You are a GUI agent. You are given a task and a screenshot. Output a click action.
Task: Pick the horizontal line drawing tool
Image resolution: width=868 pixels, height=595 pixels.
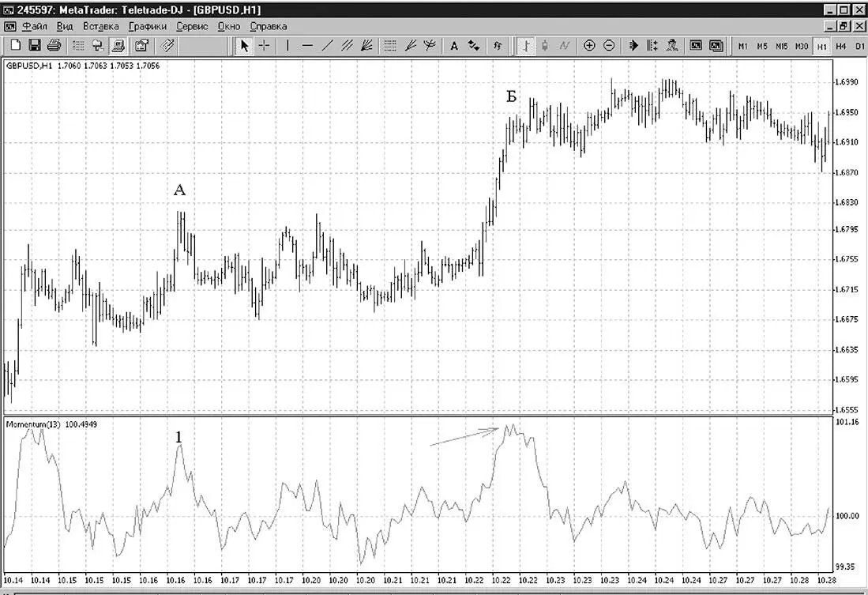308,45
